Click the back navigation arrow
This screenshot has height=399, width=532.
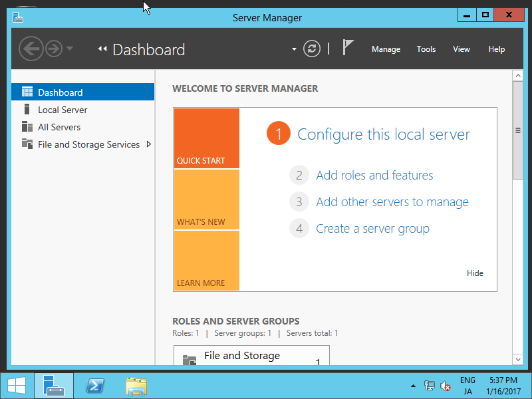point(31,49)
